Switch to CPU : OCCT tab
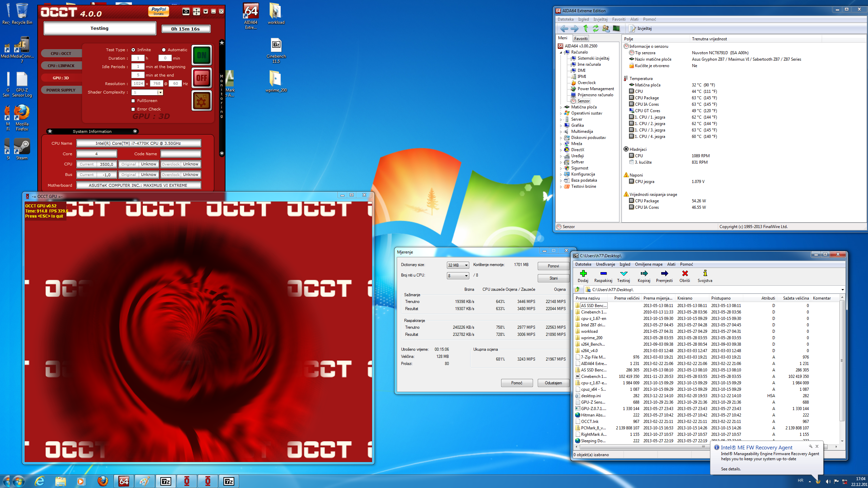The width and height of the screenshot is (868, 488). 61,54
